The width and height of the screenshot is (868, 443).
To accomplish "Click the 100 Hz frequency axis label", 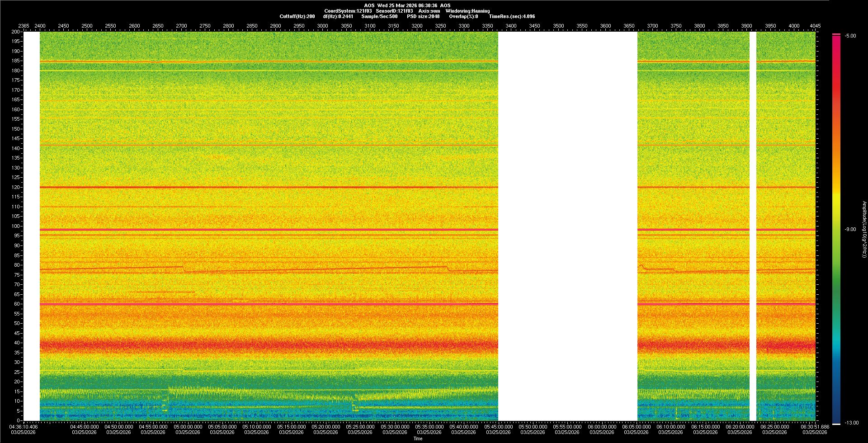I will (15, 226).
